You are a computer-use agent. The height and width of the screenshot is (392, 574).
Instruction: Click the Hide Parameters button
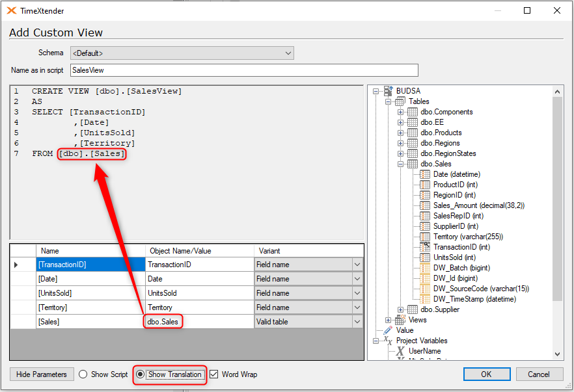point(42,374)
